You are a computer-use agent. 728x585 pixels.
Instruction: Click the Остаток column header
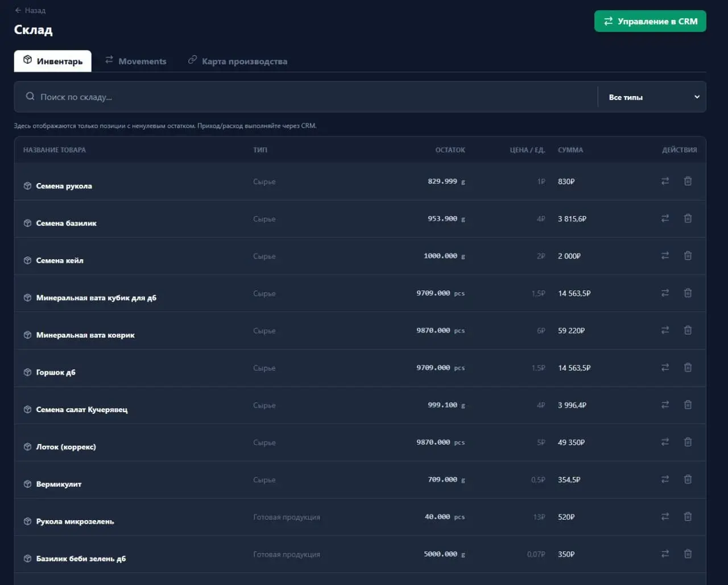[450, 150]
